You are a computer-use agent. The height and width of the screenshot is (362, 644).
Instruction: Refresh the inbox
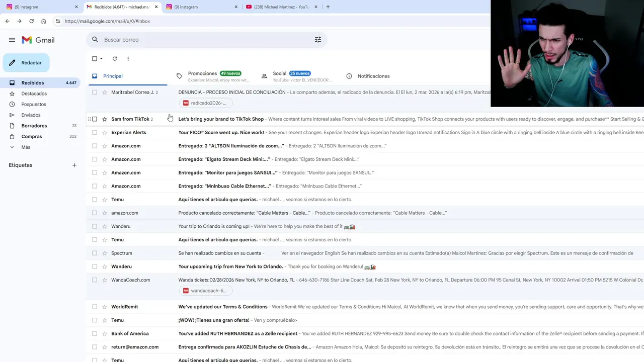click(x=115, y=59)
